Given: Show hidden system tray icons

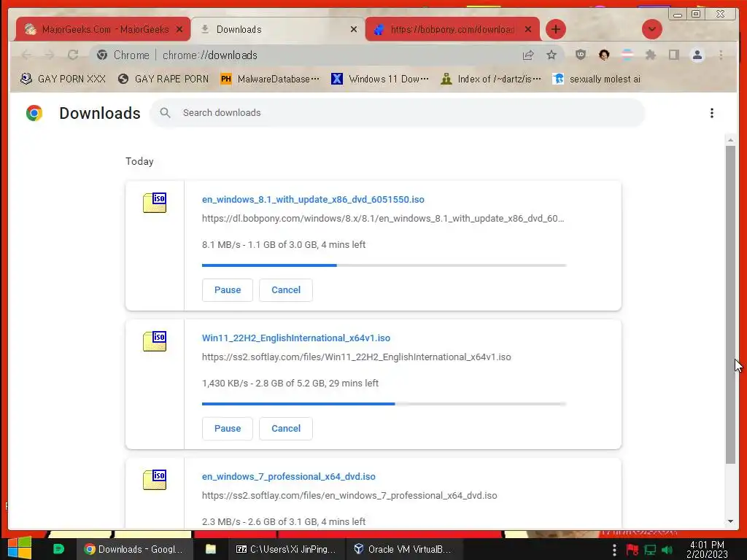Looking at the screenshot, I should pyautogui.click(x=614, y=550).
